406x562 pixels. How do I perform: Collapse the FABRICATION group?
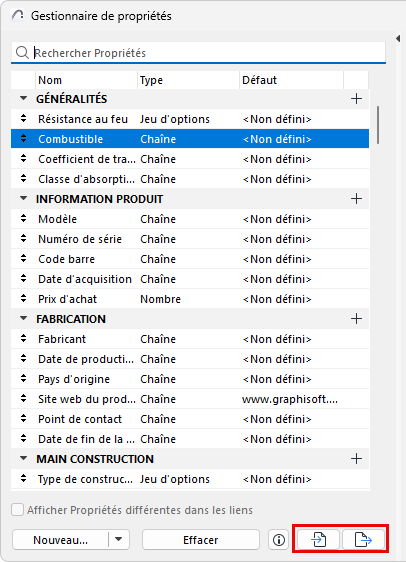point(24,318)
